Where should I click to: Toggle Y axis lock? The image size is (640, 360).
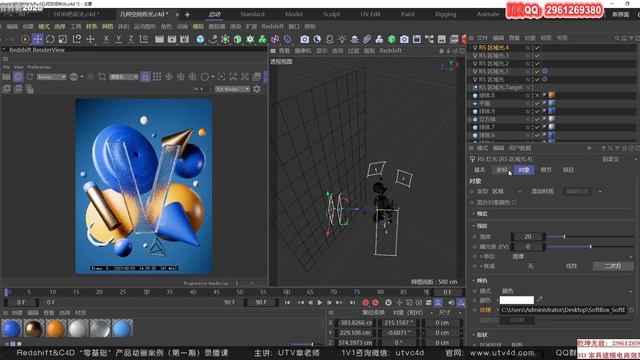118,39
